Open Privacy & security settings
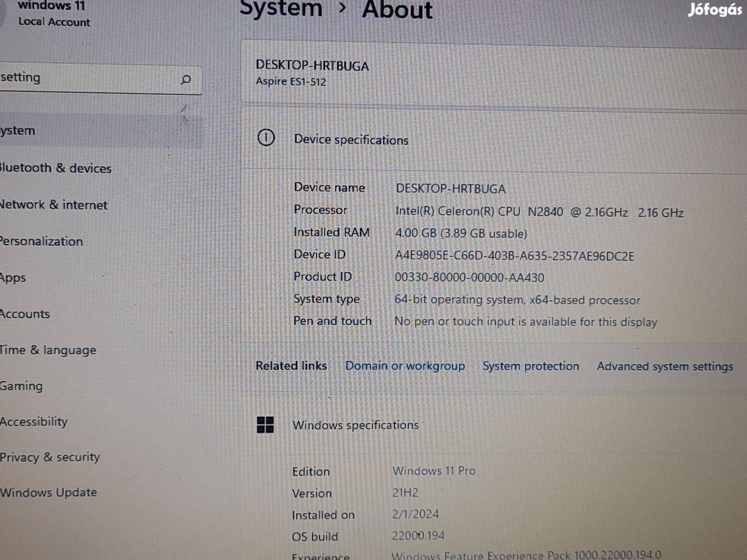 50,457
